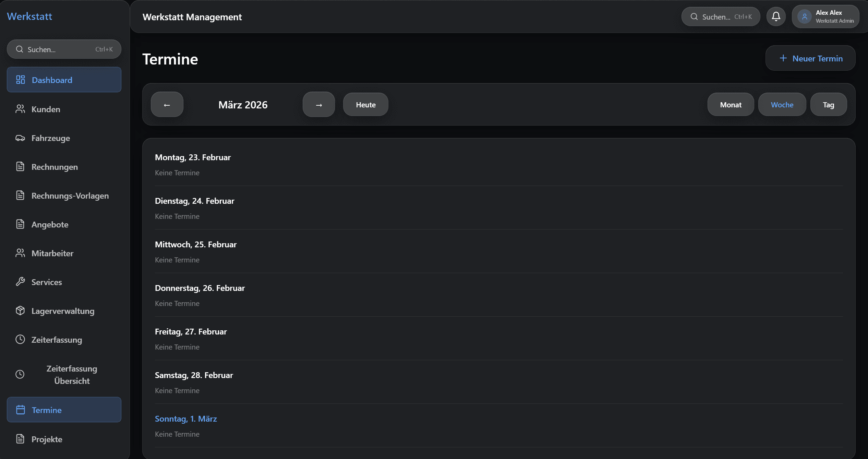Click the Fahrzeuge car icon in sidebar

20,138
